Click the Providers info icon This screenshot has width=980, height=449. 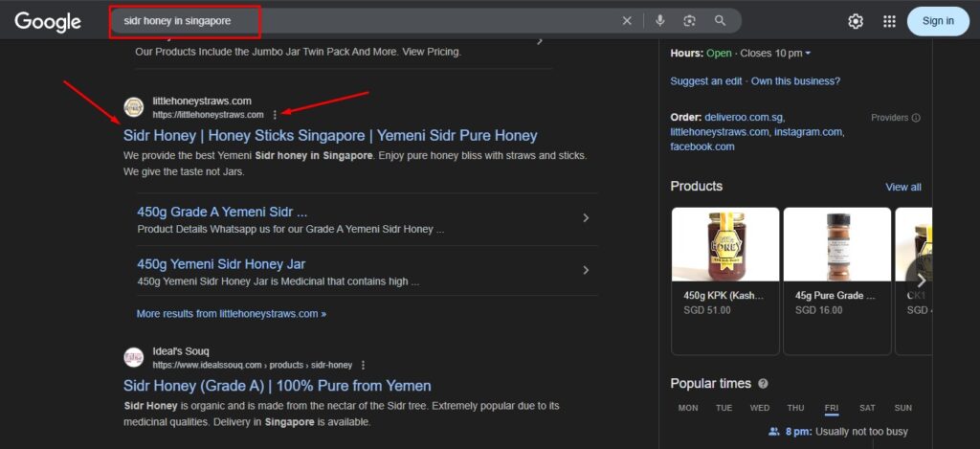click(916, 118)
